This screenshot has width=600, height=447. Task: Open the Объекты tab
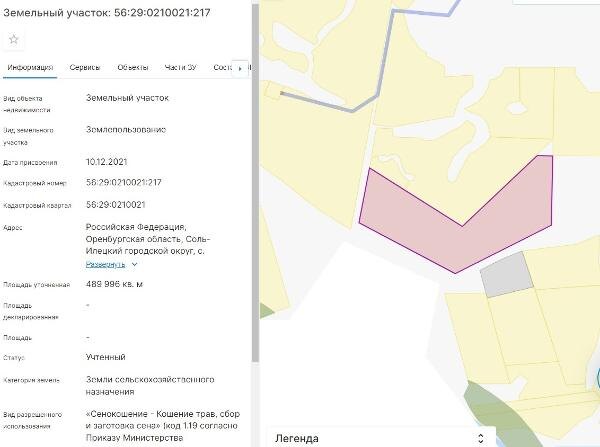coord(133,67)
